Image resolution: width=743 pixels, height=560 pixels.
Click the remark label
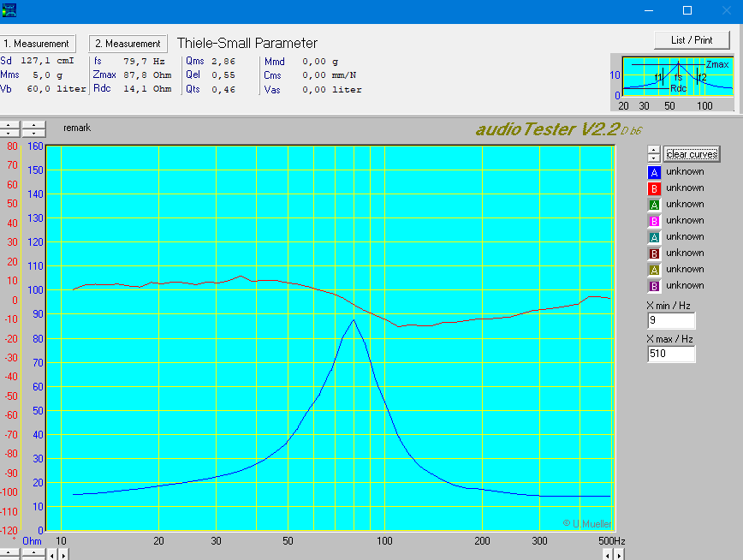click(77, 128)
